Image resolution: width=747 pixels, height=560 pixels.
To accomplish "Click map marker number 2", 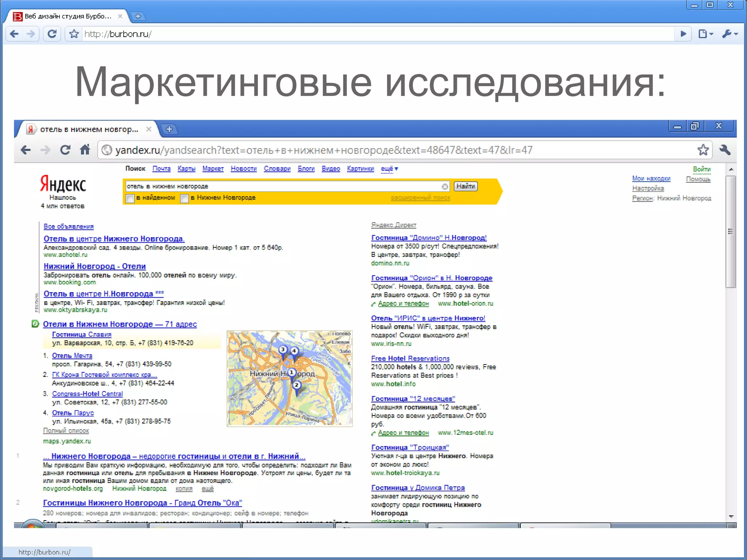I will 297,387.
